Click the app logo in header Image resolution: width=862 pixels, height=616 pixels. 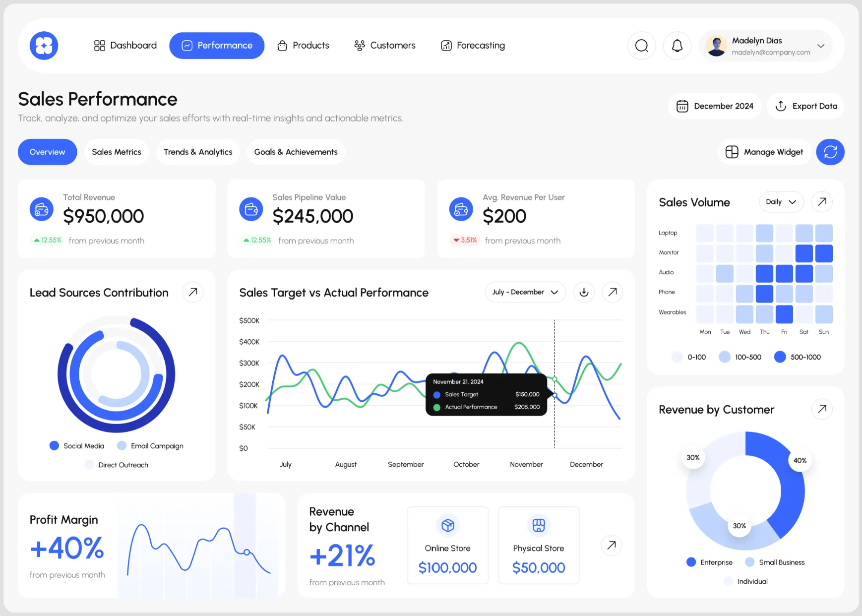pyautogui.click(x=44, y=46)
